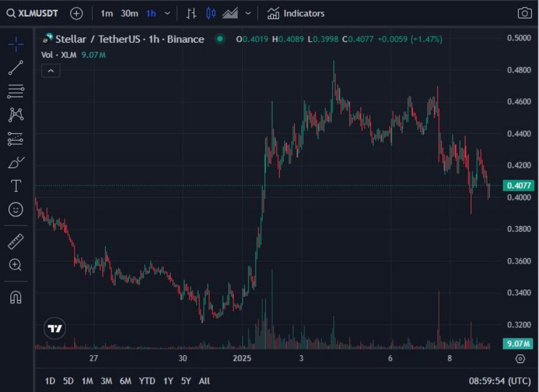Toggle the magnet mode tool
This screenshot has height=392, width=539.
(16, 297)
